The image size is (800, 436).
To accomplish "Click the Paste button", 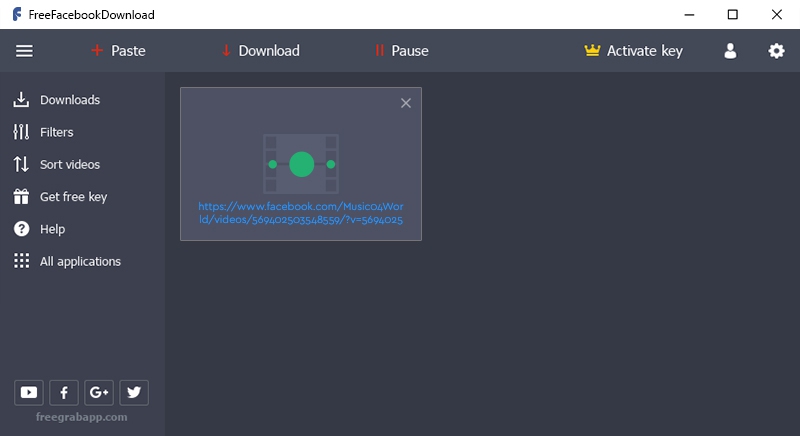I will (x=118, y=50).
